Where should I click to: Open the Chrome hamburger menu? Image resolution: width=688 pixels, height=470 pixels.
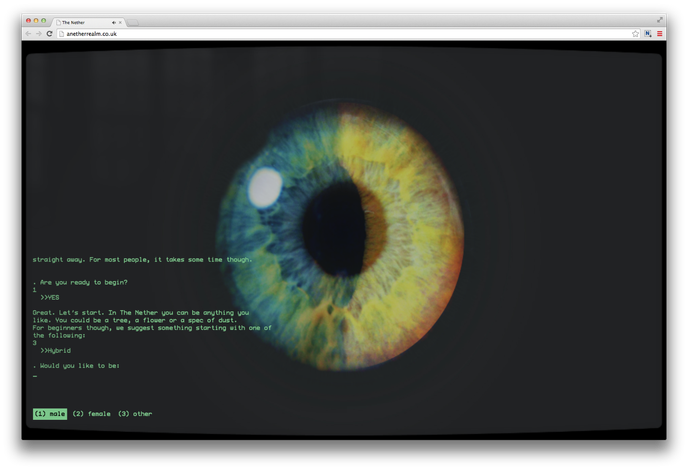point(660,34)
